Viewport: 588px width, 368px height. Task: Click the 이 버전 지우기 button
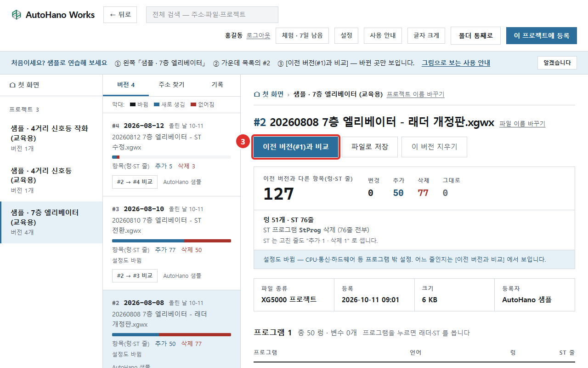pos(434,147)
